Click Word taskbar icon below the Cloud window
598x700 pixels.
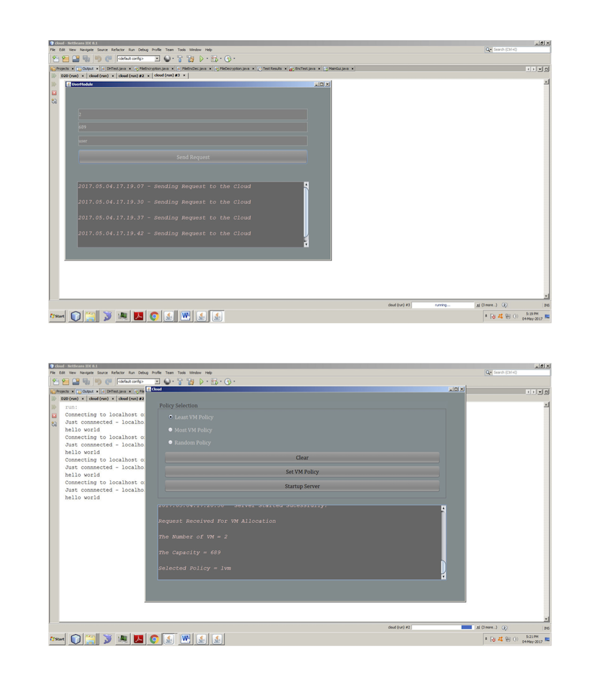[185, 639]
